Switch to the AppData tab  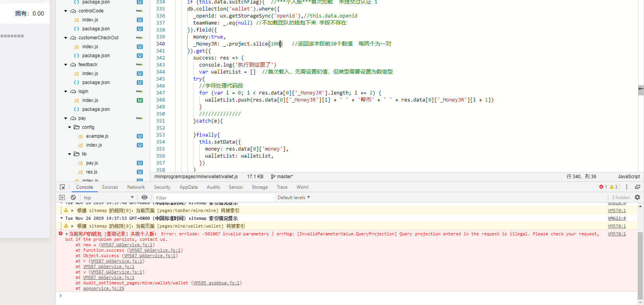tap(188, 187)
